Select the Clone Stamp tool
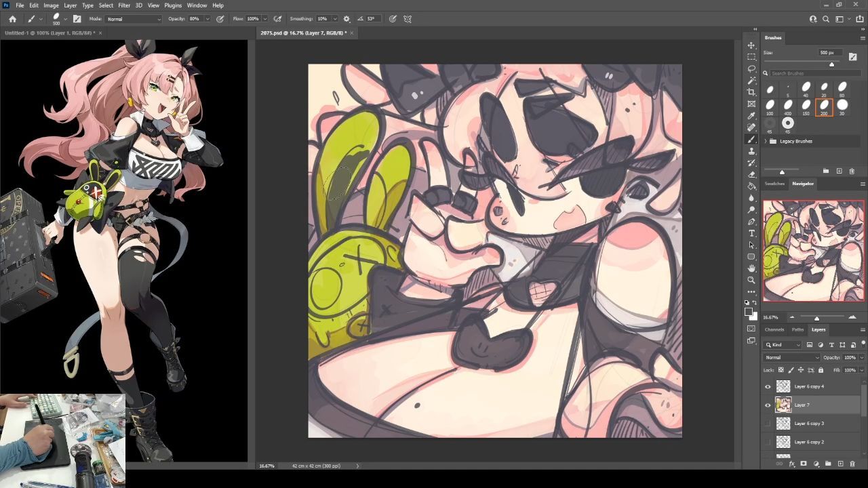The width and height of the screenshot is (868, 488). click(x=751, y=151)
